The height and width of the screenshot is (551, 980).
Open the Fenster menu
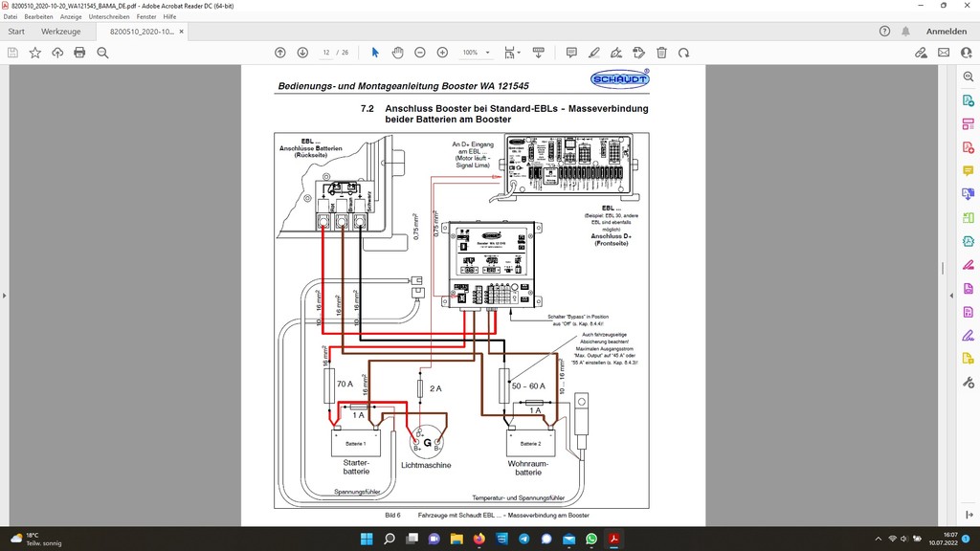146,17
